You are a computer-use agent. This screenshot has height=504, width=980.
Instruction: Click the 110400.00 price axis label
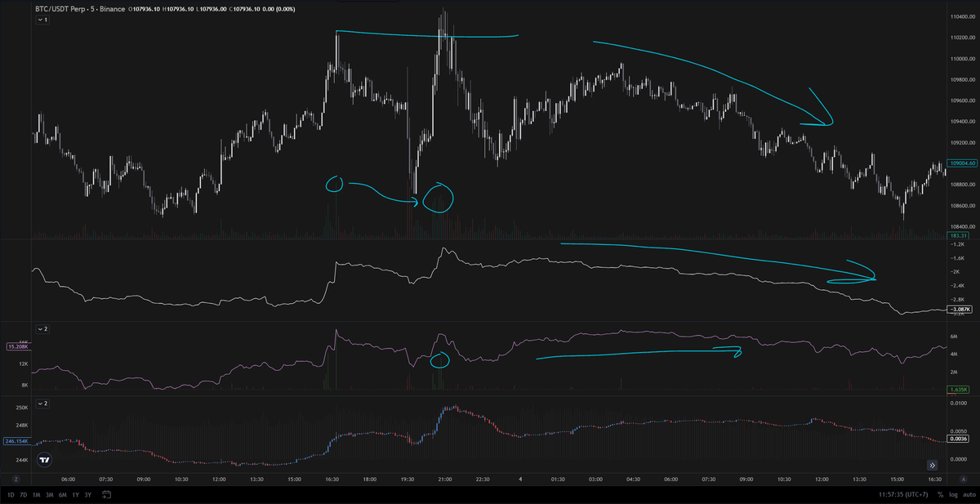(x=961, y=17)
